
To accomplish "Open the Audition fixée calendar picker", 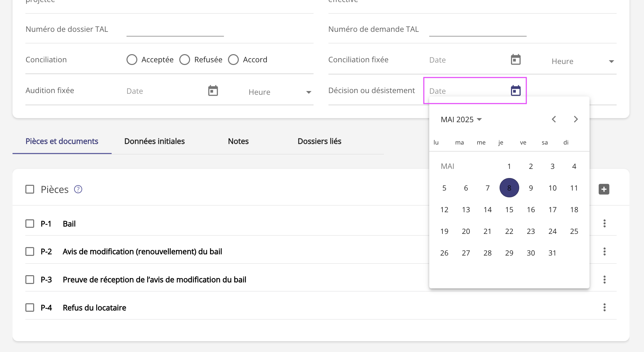I will tap(213, 91).
